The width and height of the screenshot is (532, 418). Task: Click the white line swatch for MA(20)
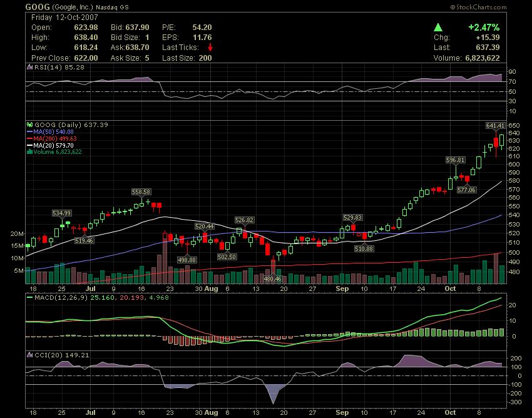[x=29, y=145]
